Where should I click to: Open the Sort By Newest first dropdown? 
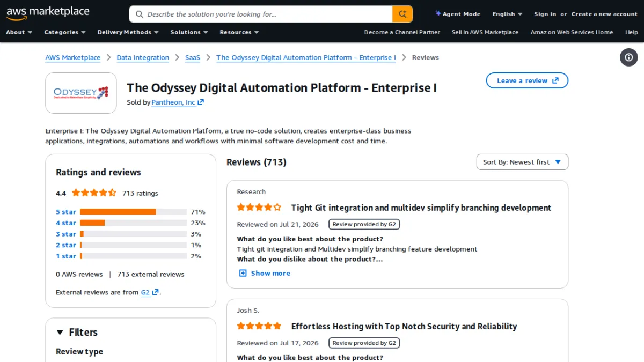pyautogui.click(x=522, y=162)
